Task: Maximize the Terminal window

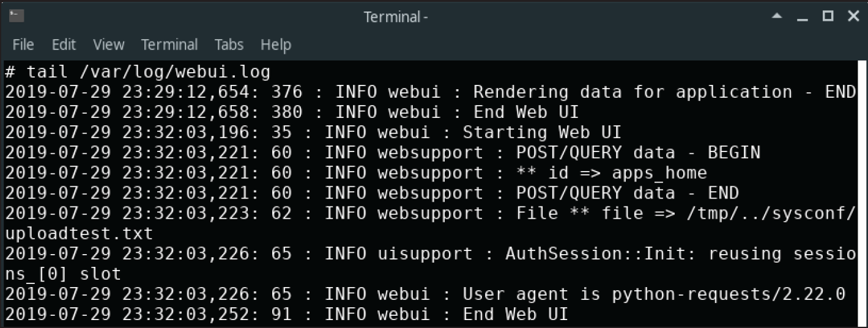Action: point(828,16)
